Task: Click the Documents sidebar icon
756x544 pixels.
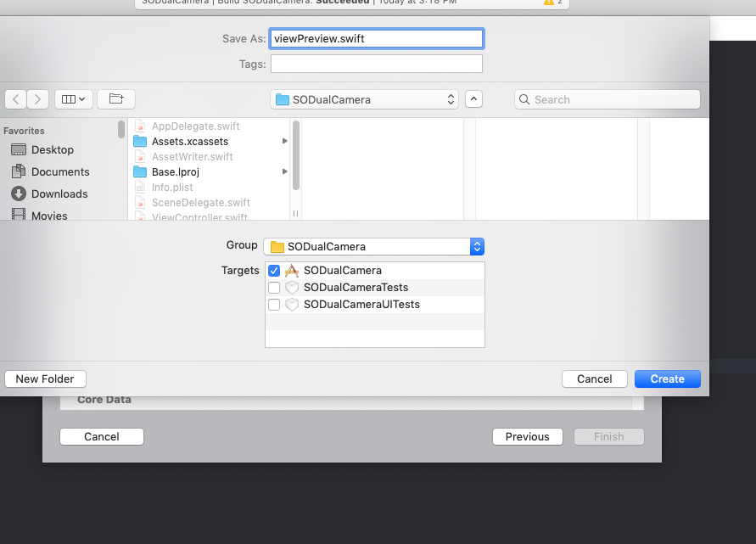Action: coord(19,171)
